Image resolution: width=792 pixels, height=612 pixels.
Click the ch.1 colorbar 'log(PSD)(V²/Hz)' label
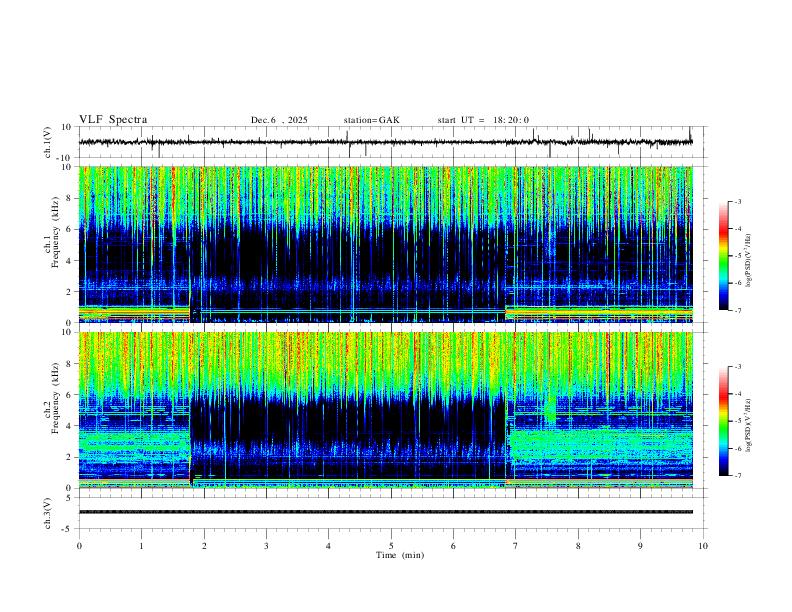(748, 261)
